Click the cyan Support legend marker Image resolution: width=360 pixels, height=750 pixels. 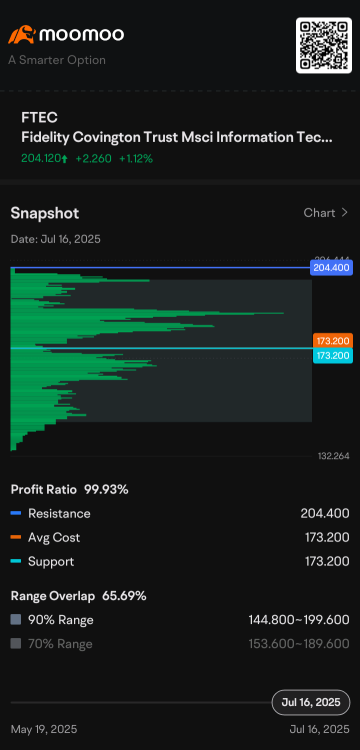pyautogui.click(x=16, y=562)
